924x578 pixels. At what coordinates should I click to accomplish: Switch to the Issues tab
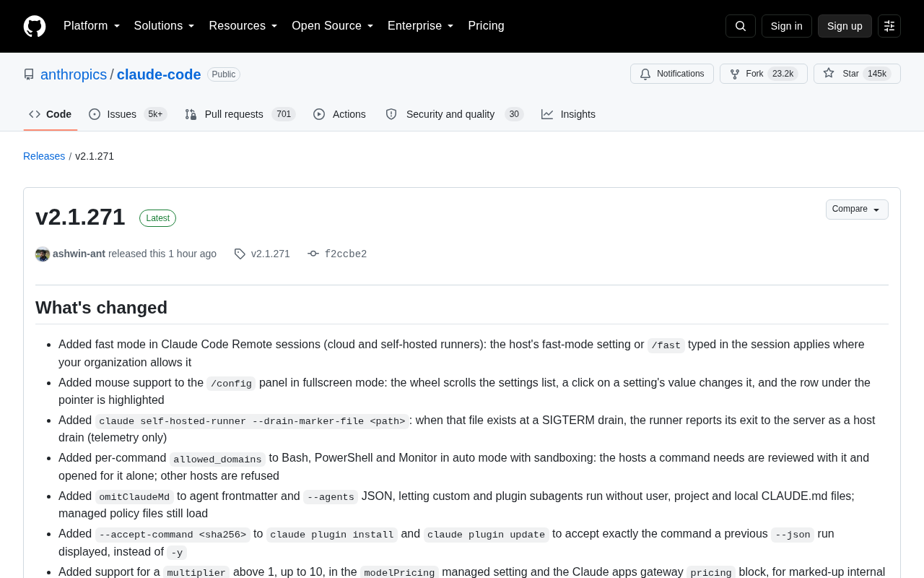(128, 114)
